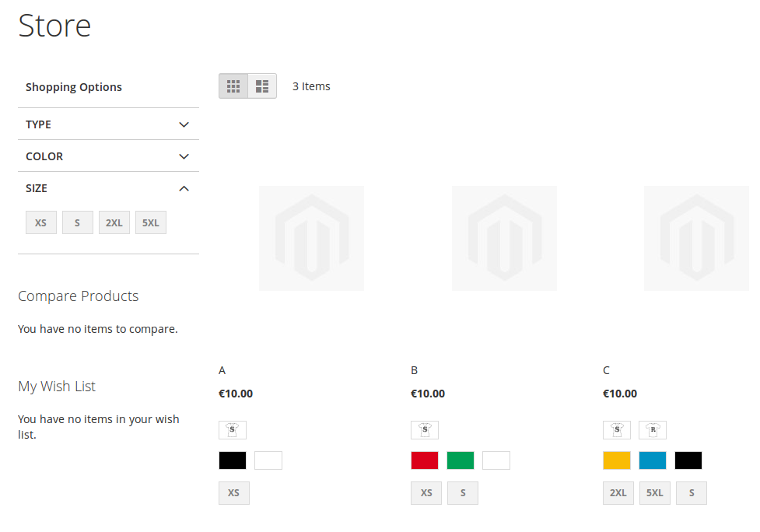The image size is (760, 532).
Task: Select the 2XL size chip under product C
Action: pos(618,492)
